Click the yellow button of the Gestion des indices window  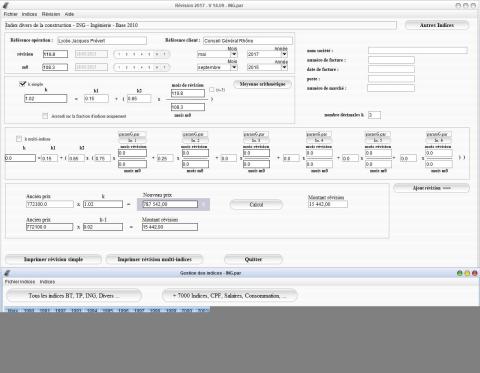coord(467,273)
